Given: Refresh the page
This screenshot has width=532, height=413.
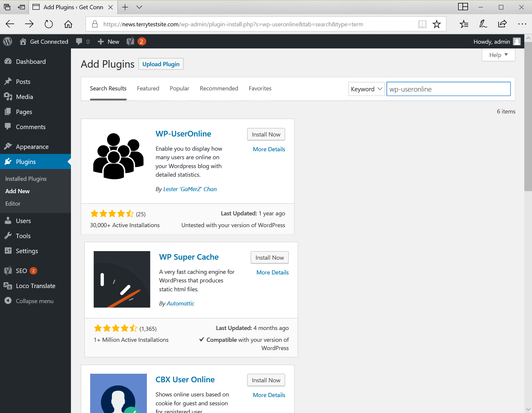Looking at the screenshot, I should (x=49, y=24).
